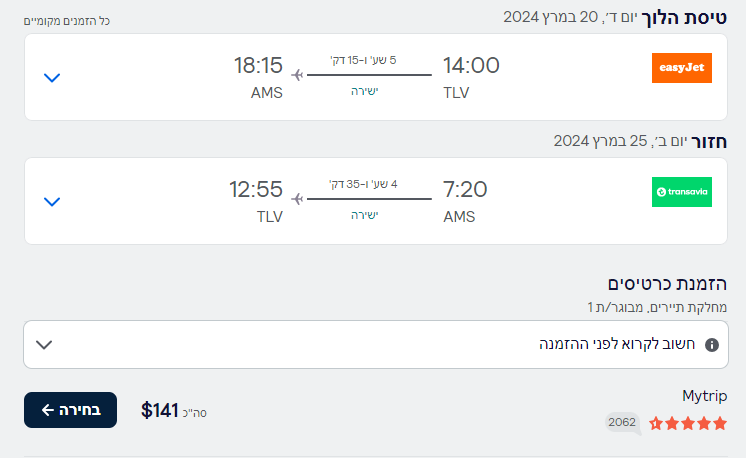Click the airplane icon on return flight line
The image size is (746, 458).
297,199
